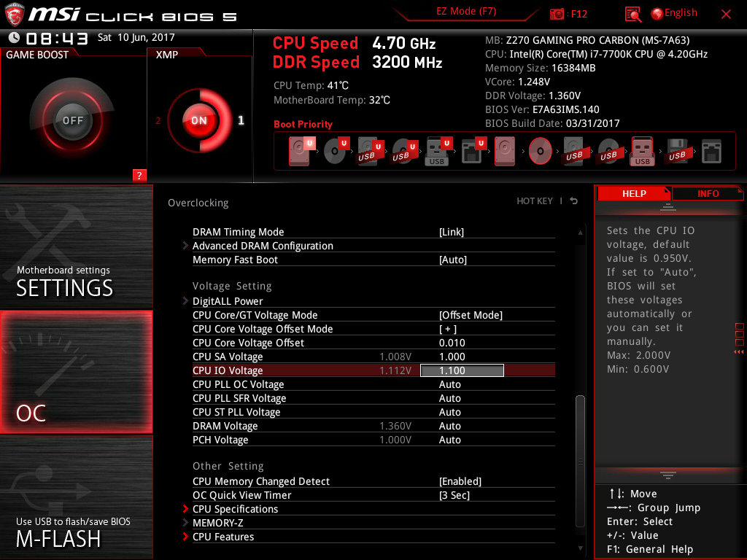Open the SETTINGS motherboard section
747x560 pixels.
point(76,246)
